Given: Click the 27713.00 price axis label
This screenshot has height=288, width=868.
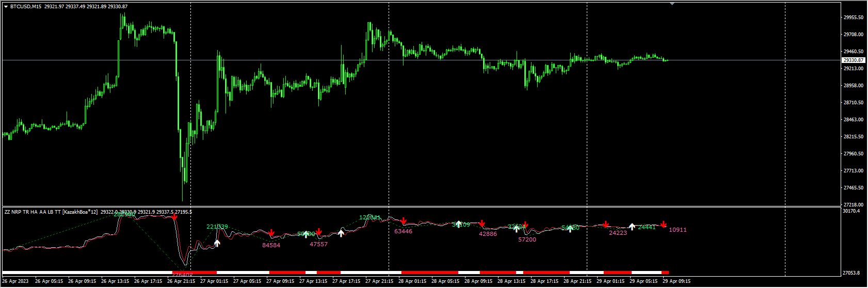Looking at the screenshot, I should click(x=854, y=170).
